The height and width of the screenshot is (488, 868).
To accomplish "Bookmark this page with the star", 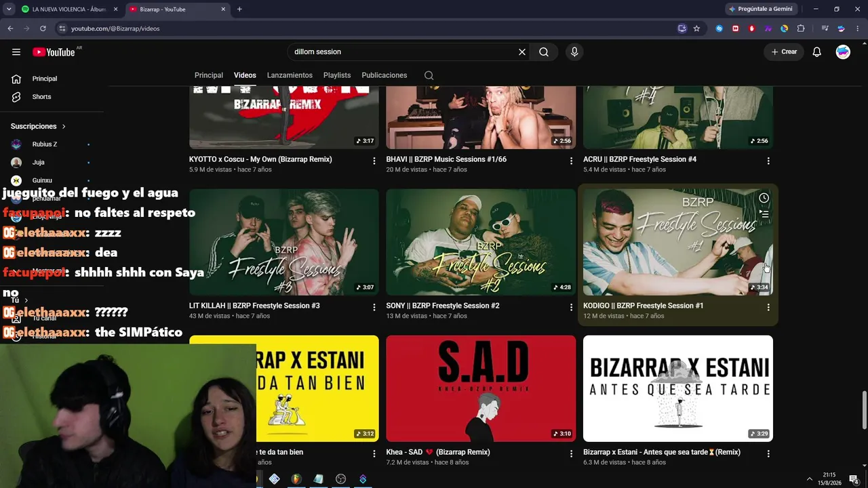I will click(x=696, y=28).
